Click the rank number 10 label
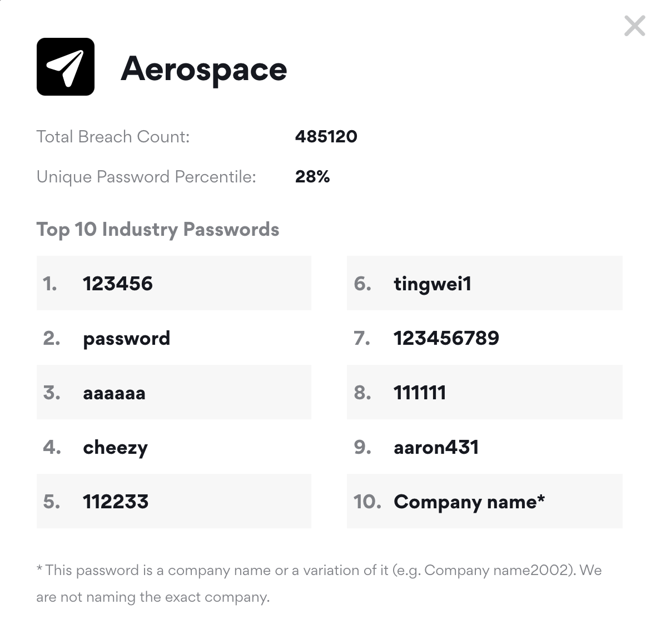 point(367,502)
